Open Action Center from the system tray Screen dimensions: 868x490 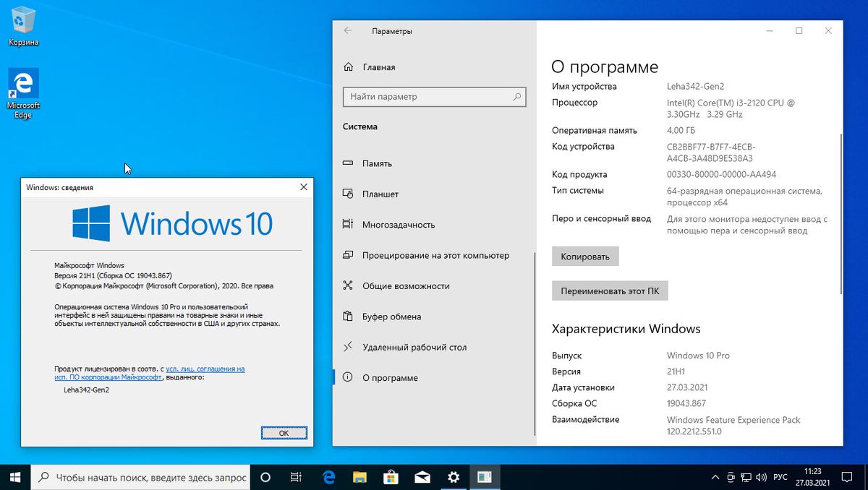tap(847, 477)
